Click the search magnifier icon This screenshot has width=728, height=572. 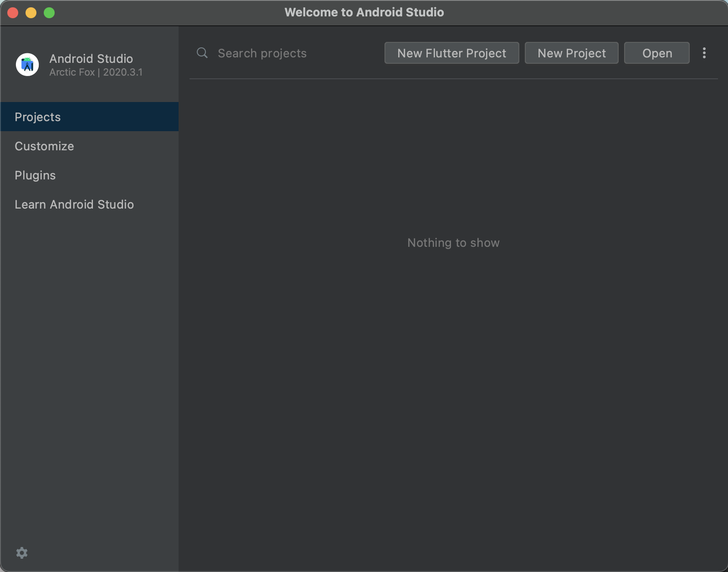pyautogui.click(x=202, y=53)
